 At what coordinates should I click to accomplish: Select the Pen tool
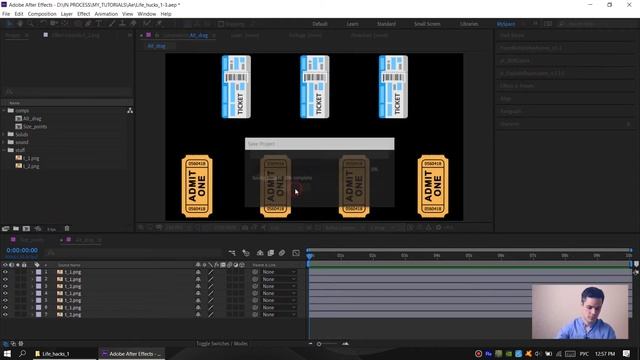coord(88,24)
